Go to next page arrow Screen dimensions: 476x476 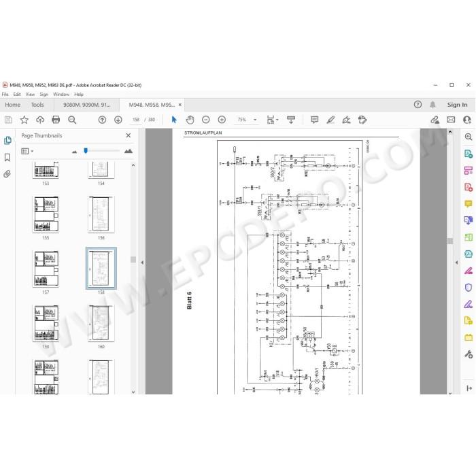pyautogui.click(x=118, y=120)
